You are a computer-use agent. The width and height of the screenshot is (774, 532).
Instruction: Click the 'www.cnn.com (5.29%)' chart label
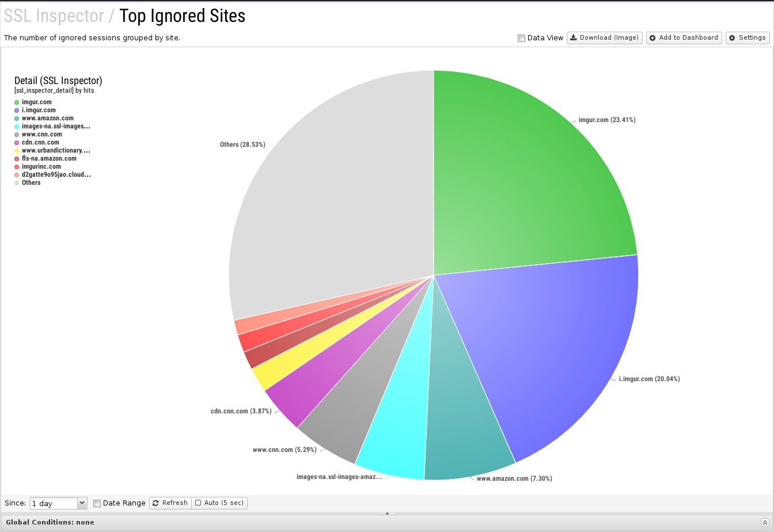click(284, 450)
